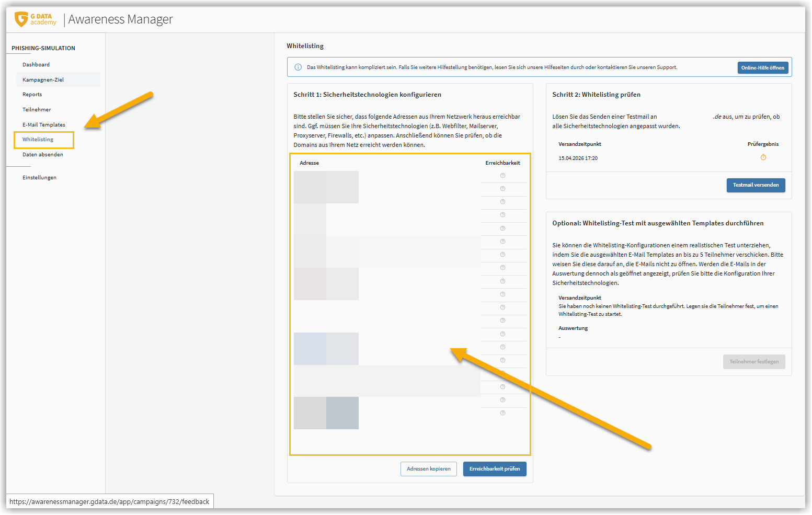Click the Online-Hilfe öffnen button

click(763, 68)
